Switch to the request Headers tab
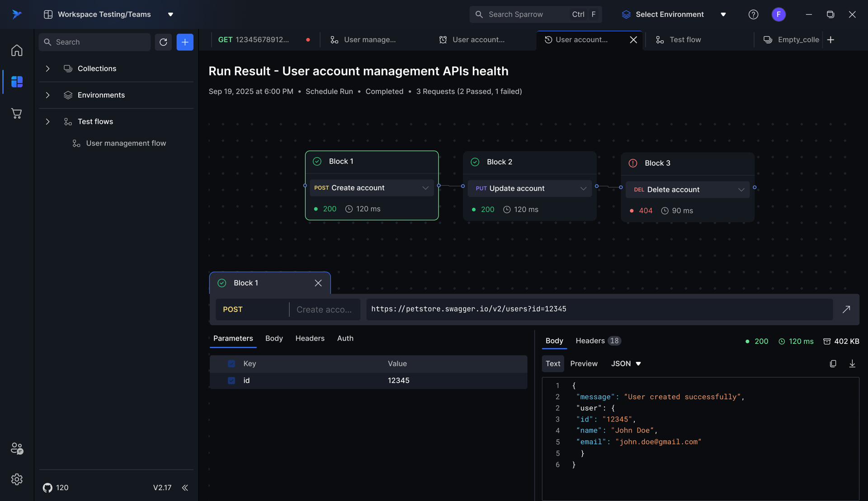Screen dimensions: 868x501 point(310,338)
